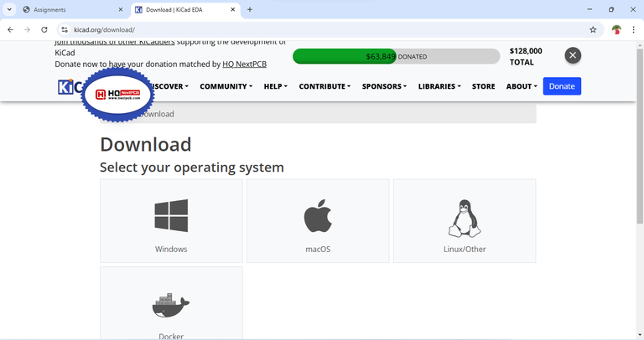Dismiss the donation banner with X
This screenshot has height=340, width=644.
click(573, 55)
